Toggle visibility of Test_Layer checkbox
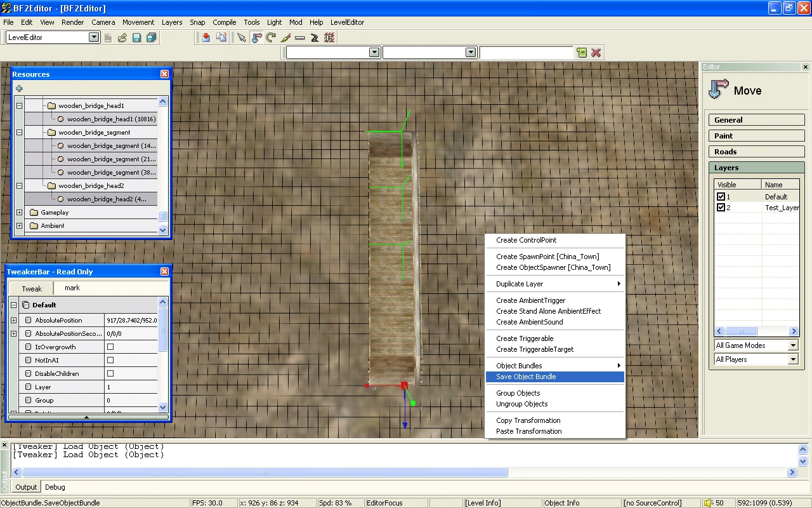This screenshot has width=812, height=508. coord(721,208)
